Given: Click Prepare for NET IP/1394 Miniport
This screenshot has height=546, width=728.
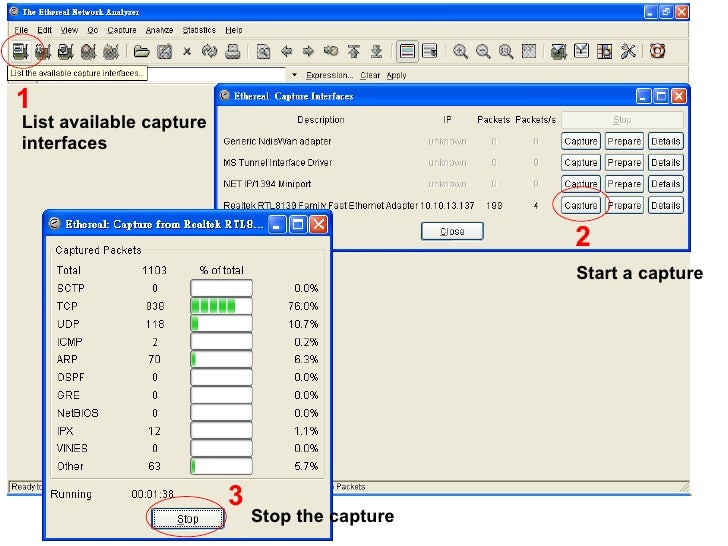Looking at the screenshot, I should click(624, 184).
